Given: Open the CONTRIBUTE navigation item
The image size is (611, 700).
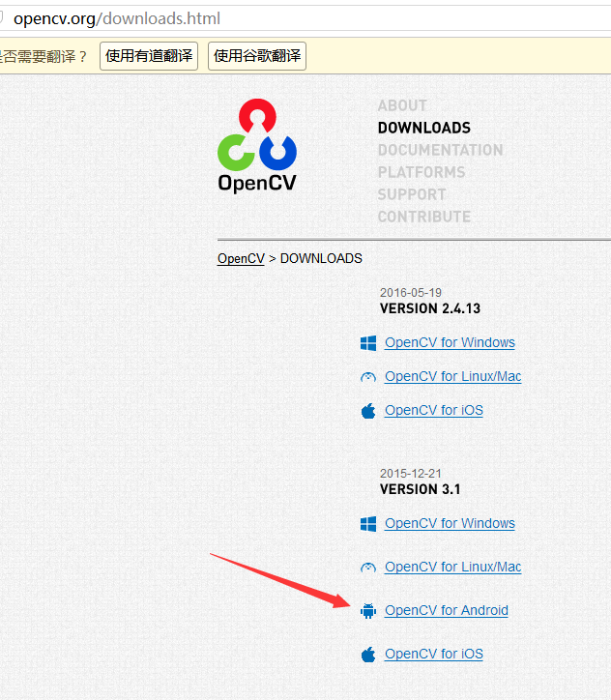Looking at the screenshot, I should click(424, 217).
